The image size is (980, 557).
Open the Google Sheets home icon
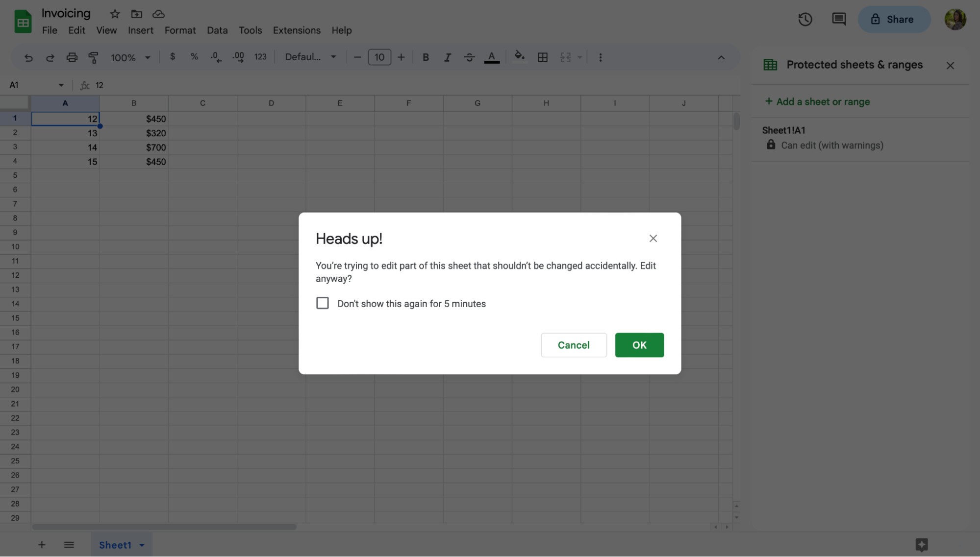(x=23, y=21)
